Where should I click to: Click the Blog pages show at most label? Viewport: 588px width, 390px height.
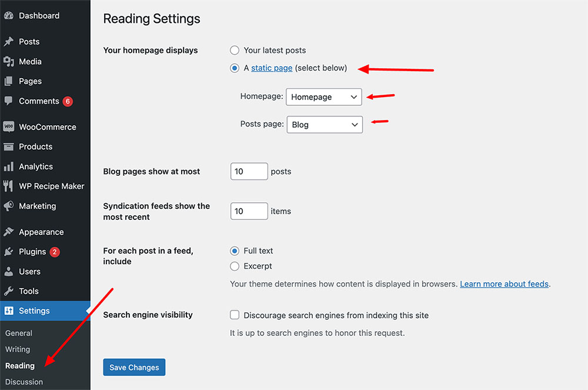[x=152, y=171]
